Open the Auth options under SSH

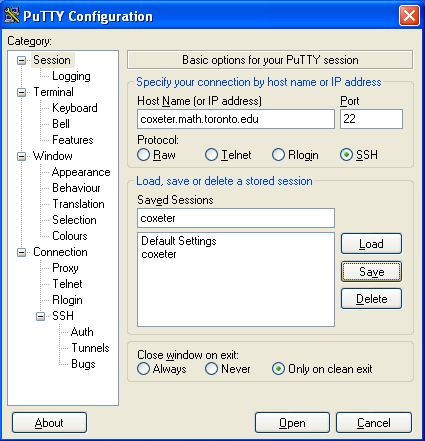[82, 332]
